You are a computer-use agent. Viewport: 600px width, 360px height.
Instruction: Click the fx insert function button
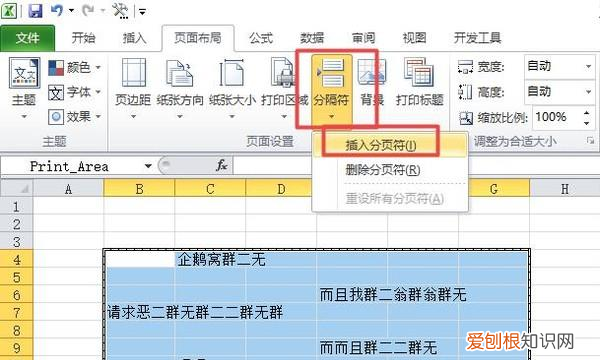(221, 166)
